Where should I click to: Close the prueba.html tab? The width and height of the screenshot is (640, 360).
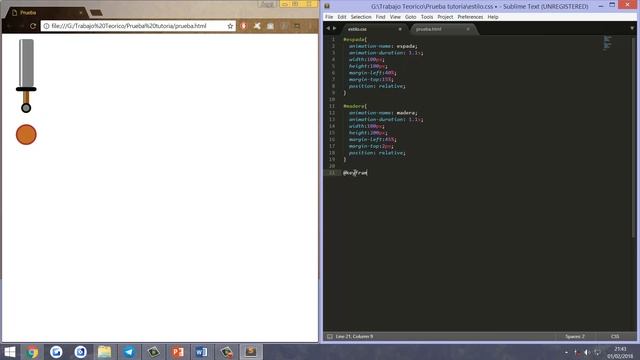point(468,29)
